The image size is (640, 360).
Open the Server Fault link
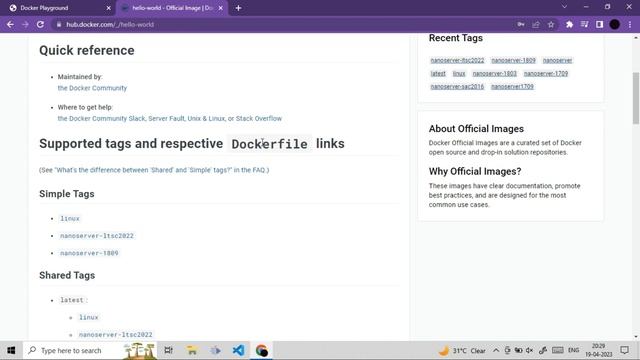tap(166, 118)
